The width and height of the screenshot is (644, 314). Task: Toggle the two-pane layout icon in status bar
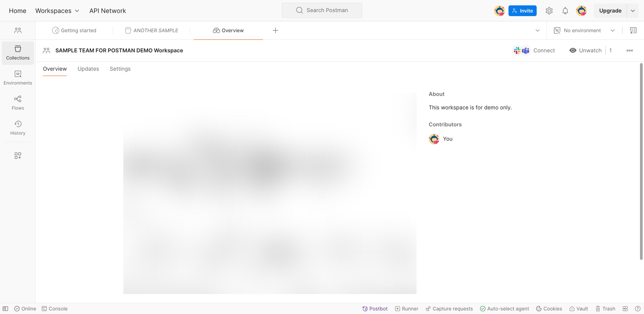click(625, 308)
